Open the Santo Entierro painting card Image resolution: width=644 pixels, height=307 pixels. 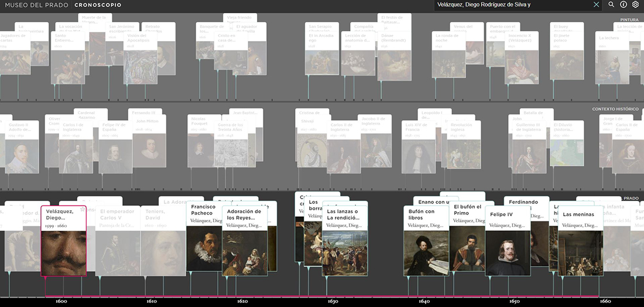click(68, 57)
